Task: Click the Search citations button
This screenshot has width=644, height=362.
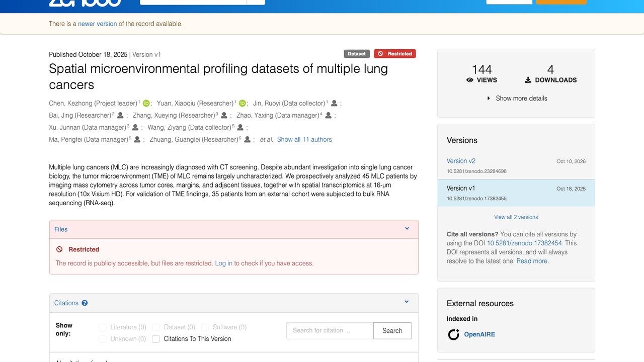Action: 392,330
